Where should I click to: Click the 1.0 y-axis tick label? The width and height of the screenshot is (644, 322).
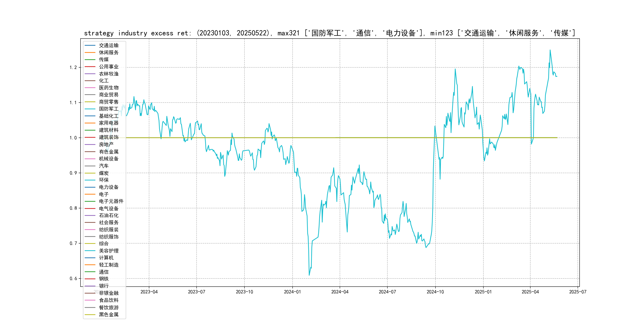pyautogui.click(x=73, y=138)
